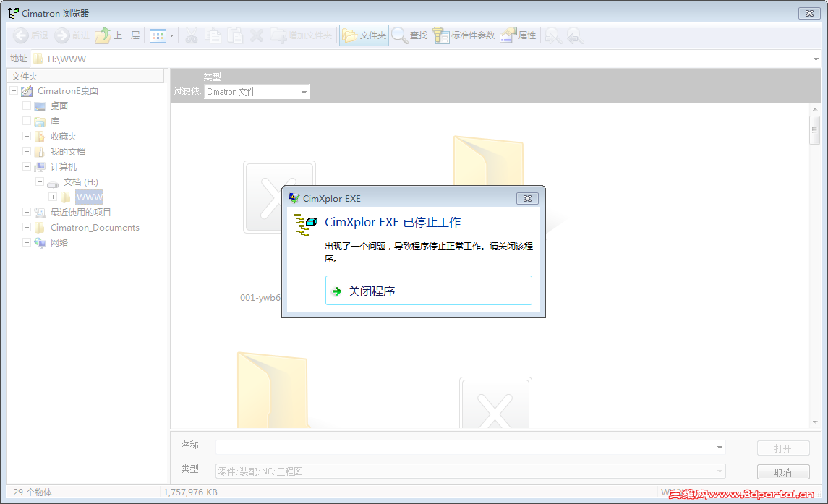The height and width of the screenshot is (504, 828).
Task: Select Cimatron_Documents in the tree
Action: (95, 228)
